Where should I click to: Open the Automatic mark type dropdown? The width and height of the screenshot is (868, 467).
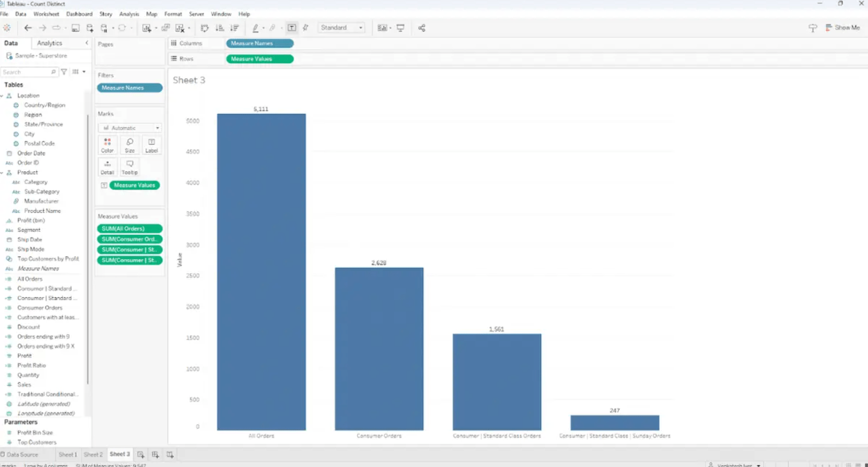130,128
